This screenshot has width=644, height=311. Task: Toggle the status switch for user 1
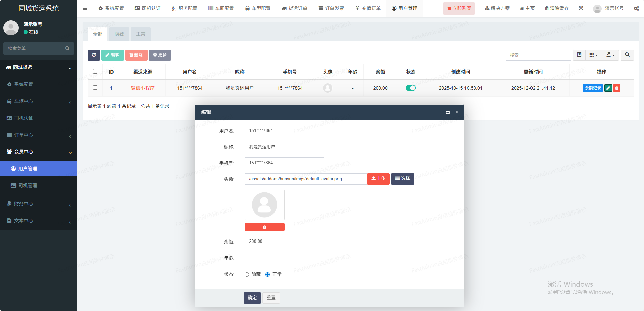(411, 88)
